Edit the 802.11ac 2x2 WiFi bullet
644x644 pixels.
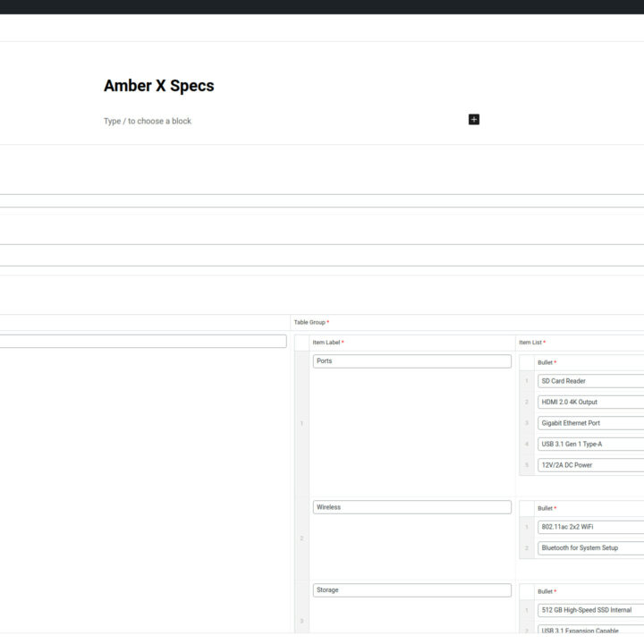[590, 527]
